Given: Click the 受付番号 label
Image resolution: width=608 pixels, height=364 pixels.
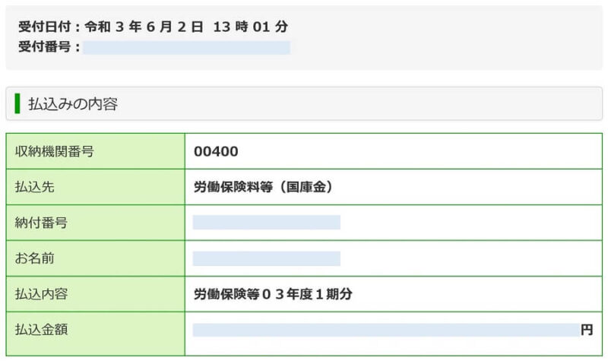Looking at the screenshot, I should tap(49, 47).
